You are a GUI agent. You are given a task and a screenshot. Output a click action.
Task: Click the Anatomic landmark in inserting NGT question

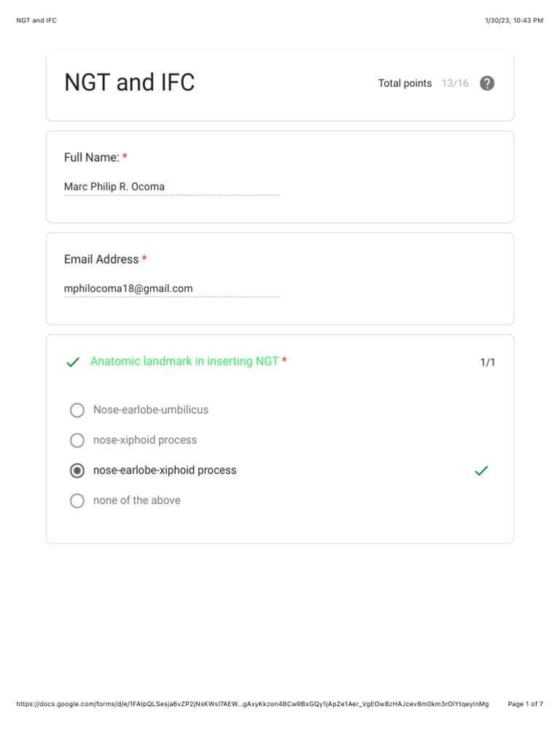point(184,361)
